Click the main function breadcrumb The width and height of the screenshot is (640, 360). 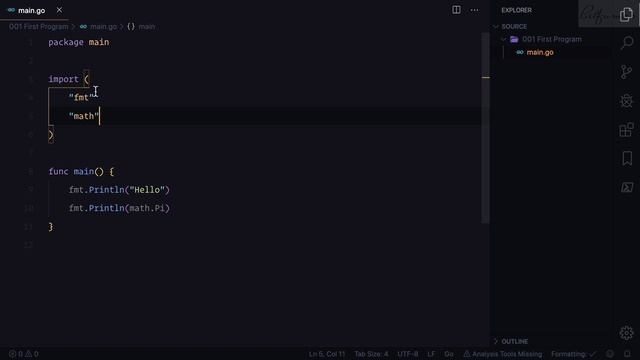[x=141, y=27]
